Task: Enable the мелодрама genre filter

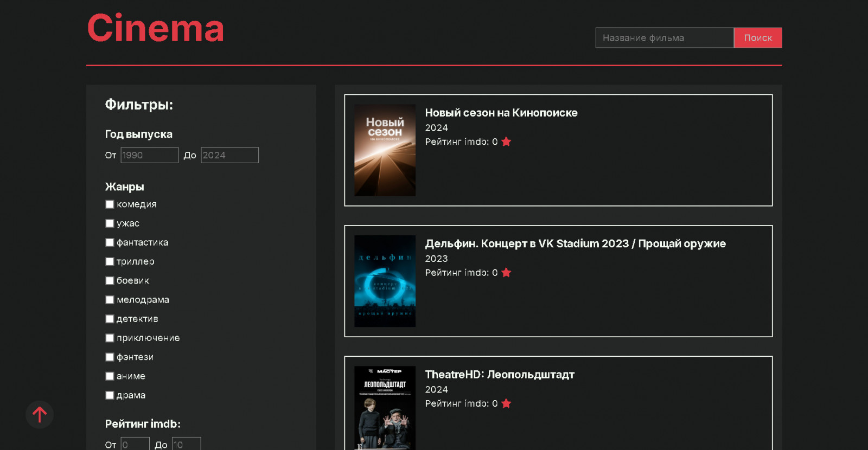Action: tap(110, 300)
